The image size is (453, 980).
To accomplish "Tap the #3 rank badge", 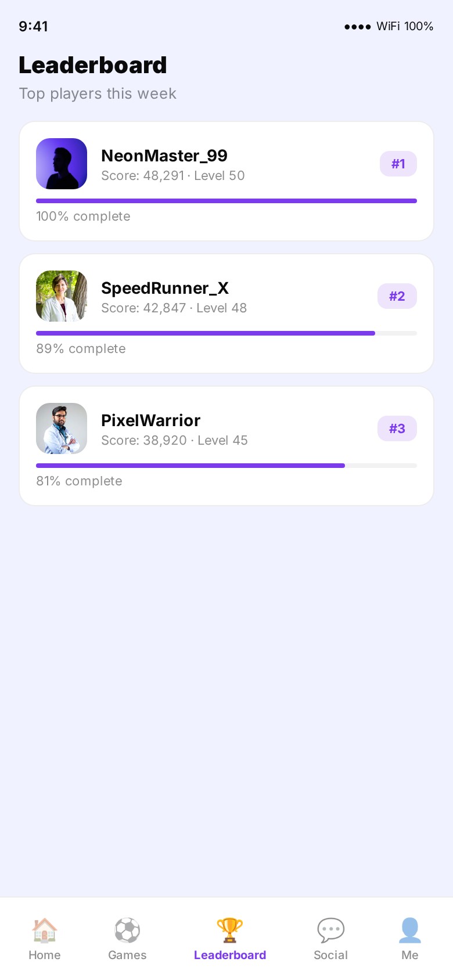I will click(397, 428).
